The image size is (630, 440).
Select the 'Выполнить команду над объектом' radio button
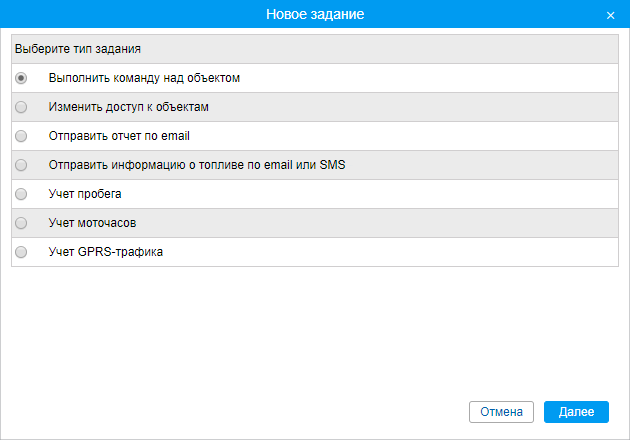21,78
